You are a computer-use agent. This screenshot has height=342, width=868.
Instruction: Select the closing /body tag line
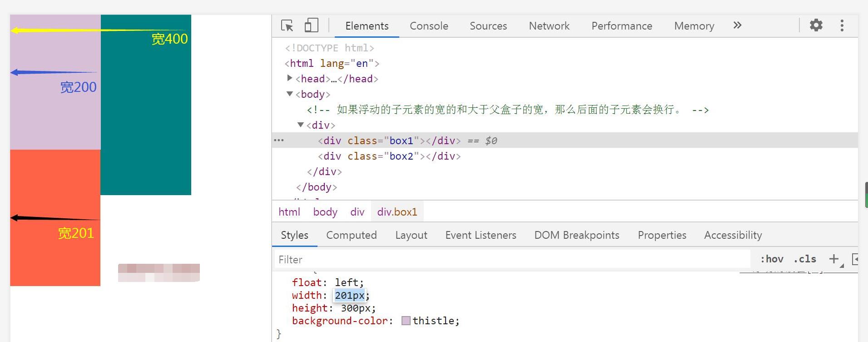pos(317,187)
